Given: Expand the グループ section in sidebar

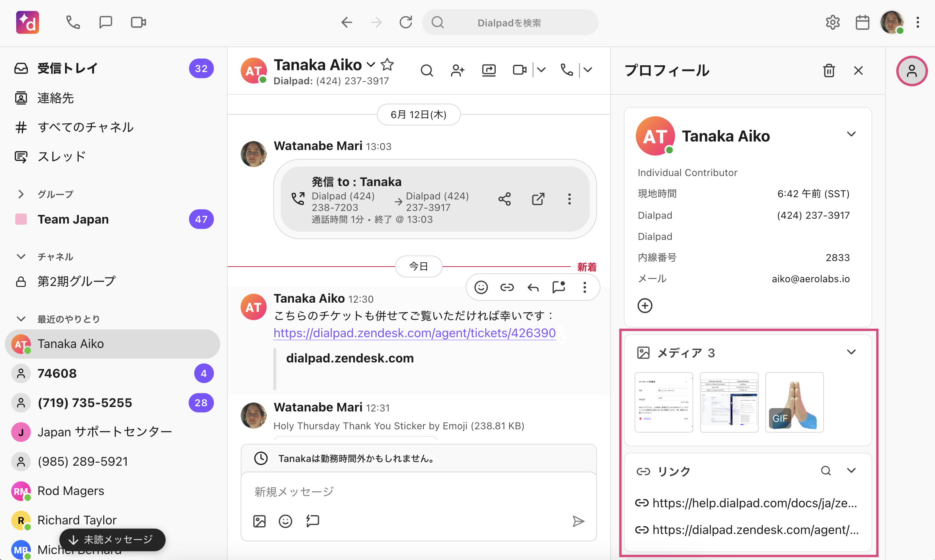Looking at the screenshot, I should click(21, 194).
